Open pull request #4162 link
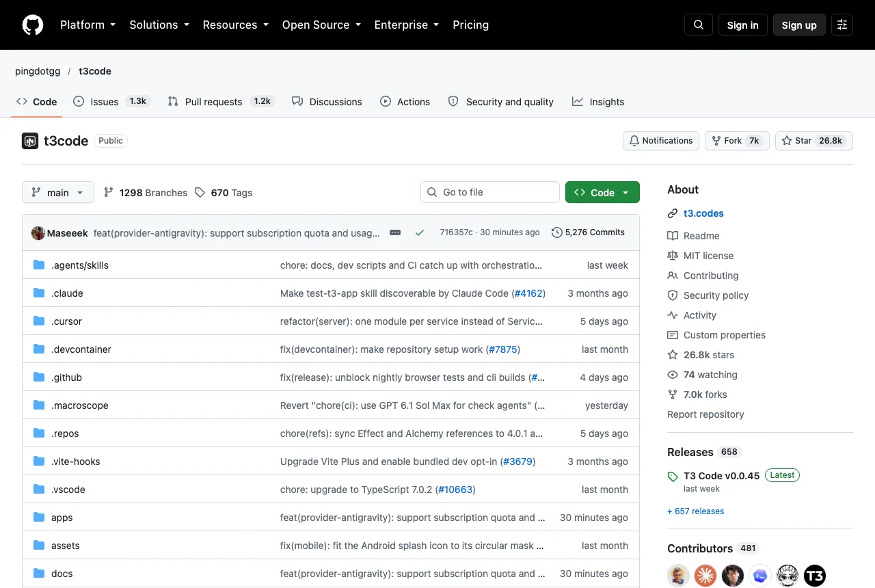 528,293
